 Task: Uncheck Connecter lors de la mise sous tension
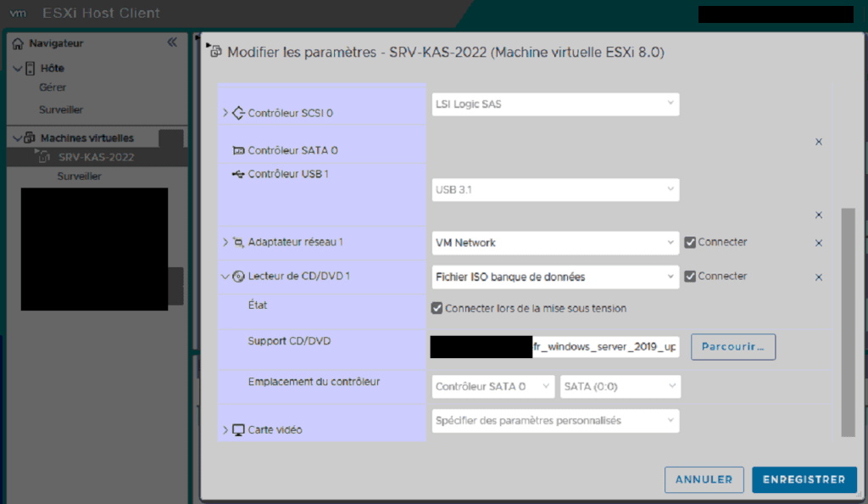tap(437, 308)
